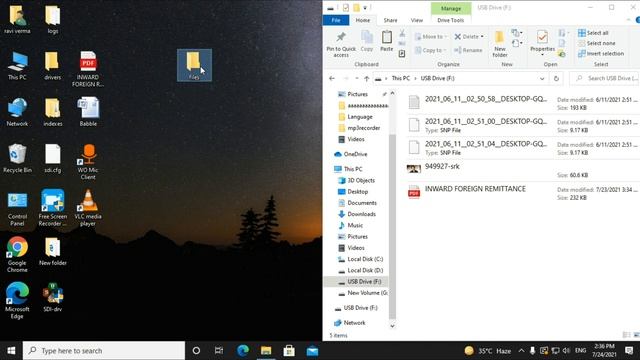
Task: Select the 949927-srk image file
Action: point(522,170)
